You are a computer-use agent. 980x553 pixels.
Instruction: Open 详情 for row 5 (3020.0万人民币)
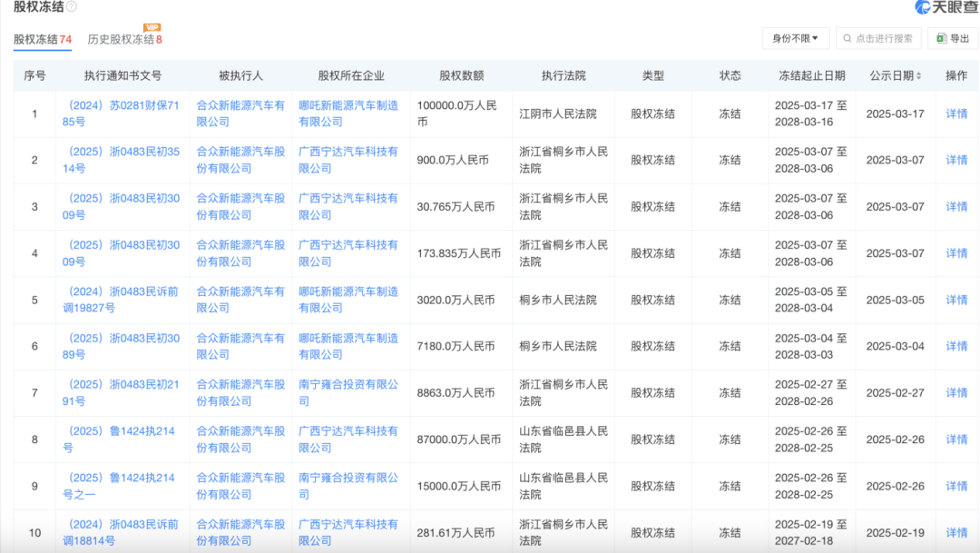956,301
